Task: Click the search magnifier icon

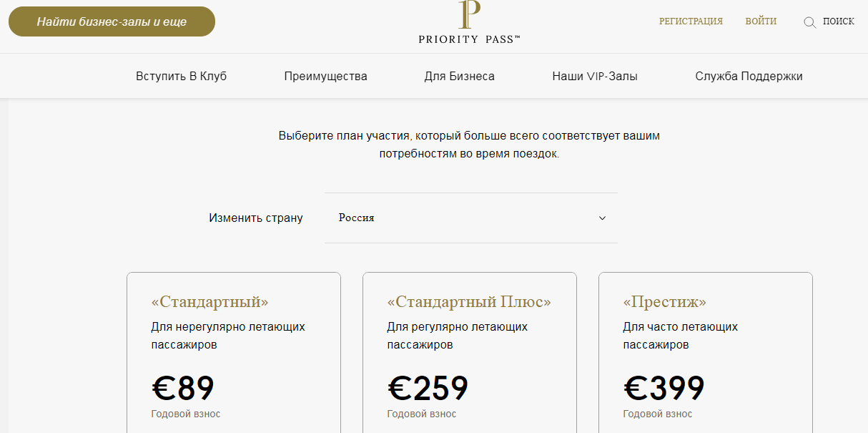Action: coord(809,22)
